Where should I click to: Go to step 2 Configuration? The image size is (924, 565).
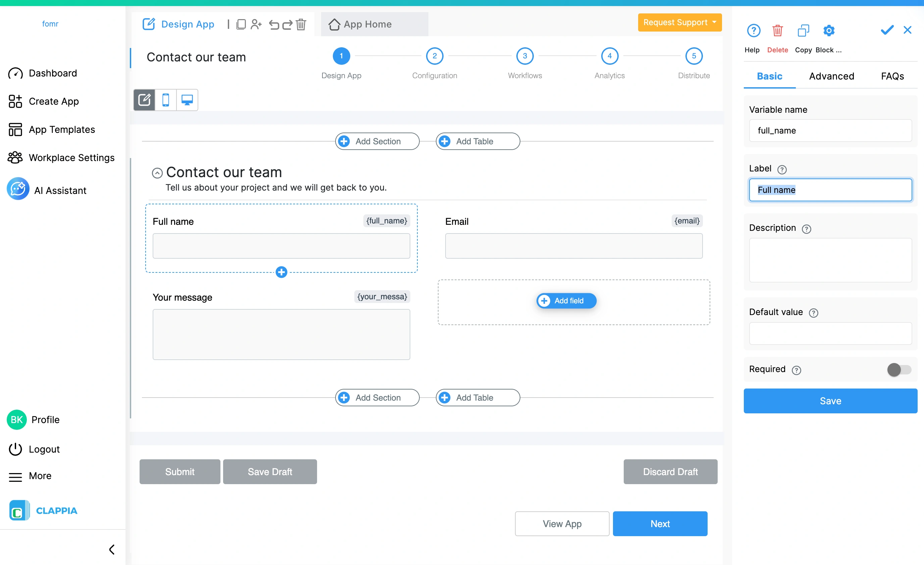coord(434,56)
